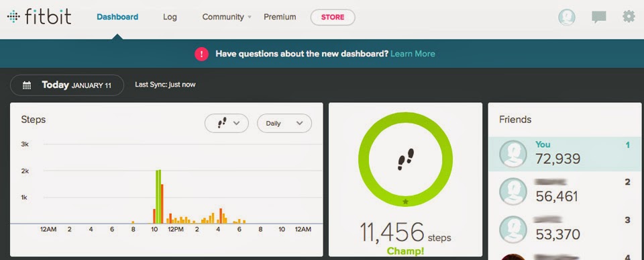Expand the Daily range dropdown
Image resolution: width=644 pixels, height=260 pixels.
click(284, 123)
